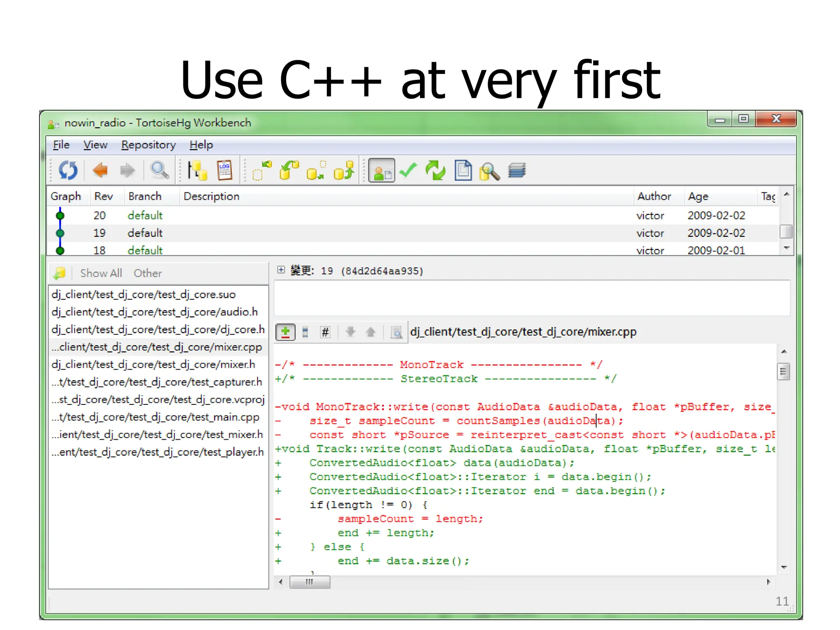Screen dimensions: 840x630
Task: Click revision list scroll down arrow
Action: 786,248
